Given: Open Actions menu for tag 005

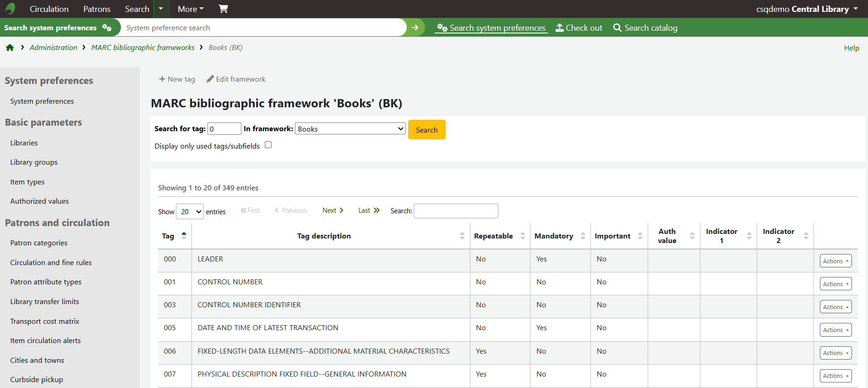Looking at the screenshot, I should click(x=835, y=330).
